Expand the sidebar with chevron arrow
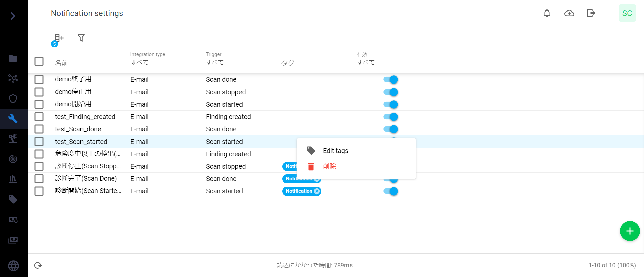644x277 pixels. pos(13,16)
